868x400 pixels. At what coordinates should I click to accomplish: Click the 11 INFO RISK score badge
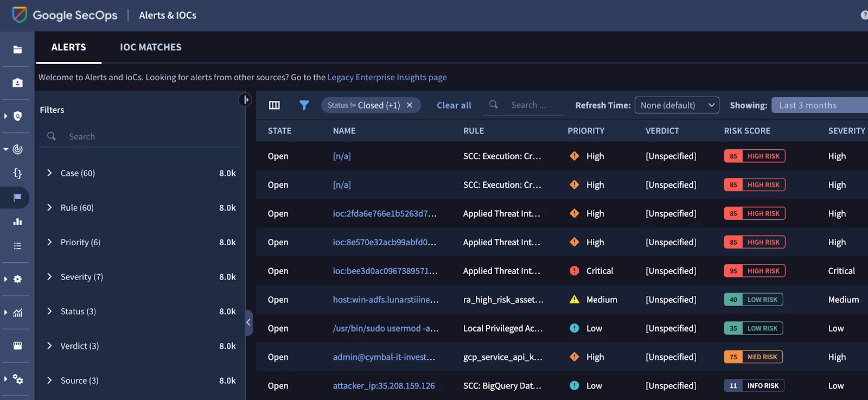[x=754, y=385]
